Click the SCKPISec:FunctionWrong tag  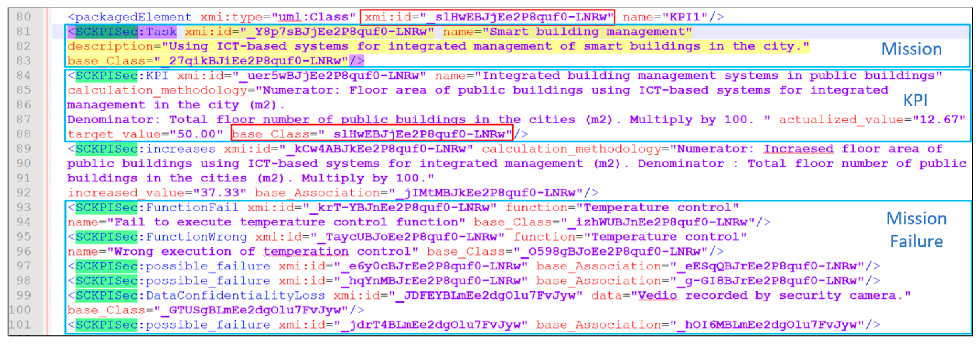(158, 237)
